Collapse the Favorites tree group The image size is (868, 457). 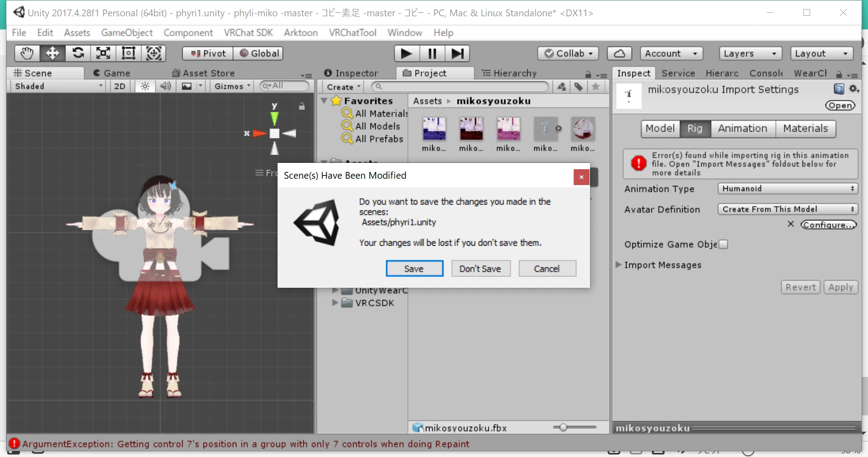tap(324, 100)
